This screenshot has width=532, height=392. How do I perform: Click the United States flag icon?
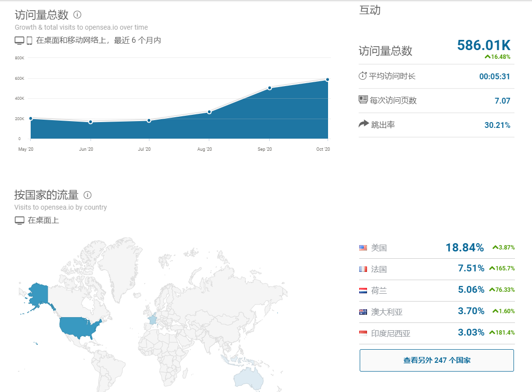click(363, 248)
